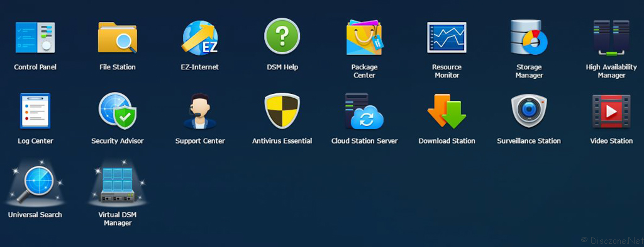Select the "Package Center" label text
Image resolution: width=644 pixels, height=247 pixels.
click(364, 71)
